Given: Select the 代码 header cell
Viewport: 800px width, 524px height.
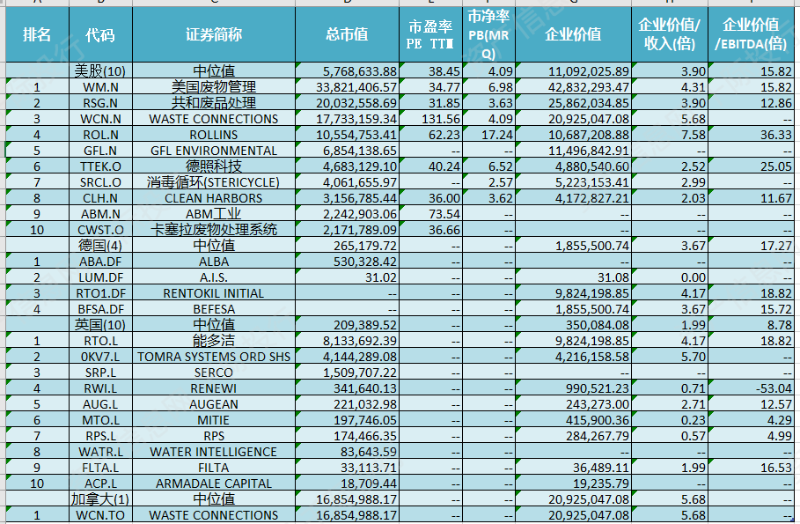Looking at the screenshot, I should [101, 35].
